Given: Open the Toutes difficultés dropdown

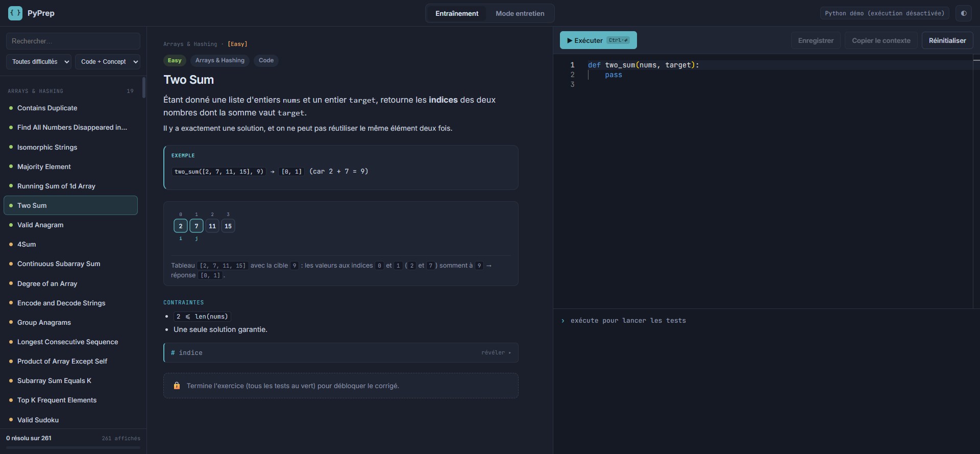Looking at the screenshot, I should pos(39,62).
